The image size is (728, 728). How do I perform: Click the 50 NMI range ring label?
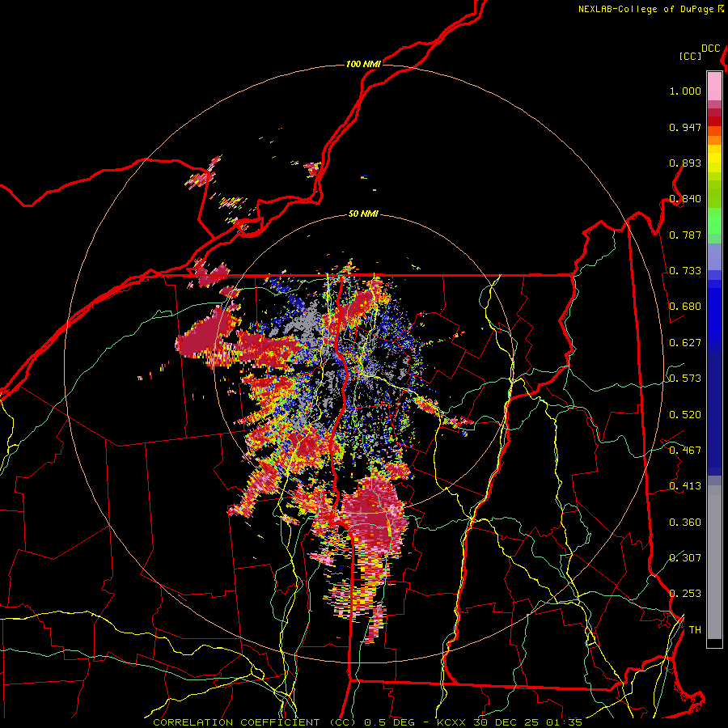363,214
